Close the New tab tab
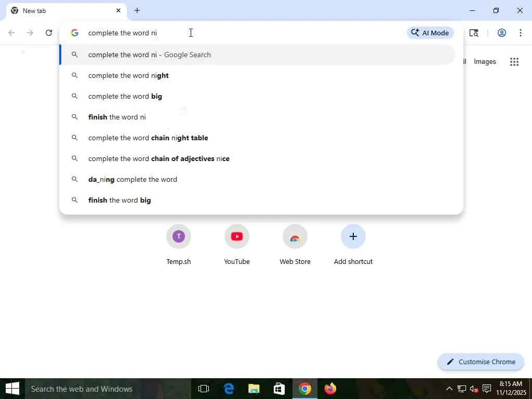The height and width of the screenshot is (399, 532). point(118,10)
